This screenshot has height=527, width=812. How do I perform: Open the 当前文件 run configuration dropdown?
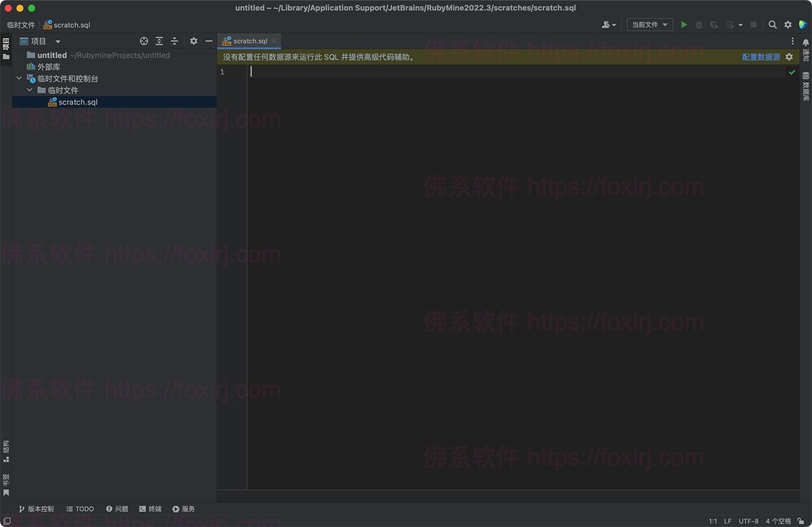(649, 24)
